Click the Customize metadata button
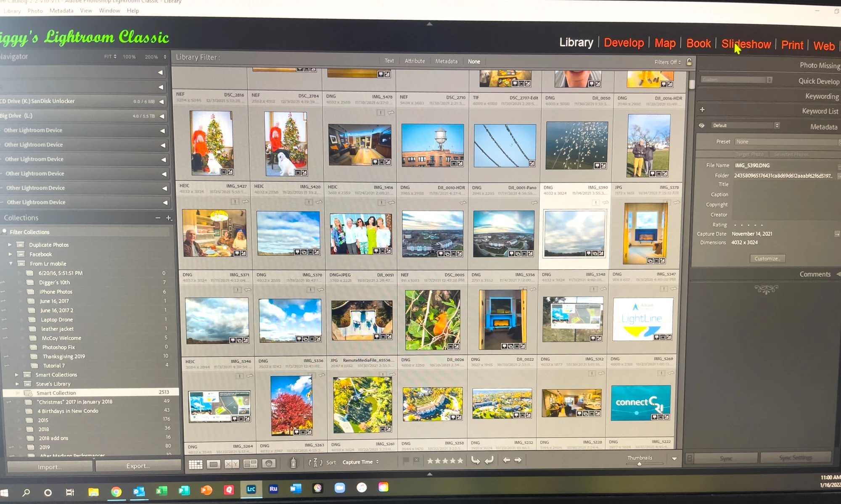Image resolution: width=841 pixels, height=504 pixels. (767, 259)
